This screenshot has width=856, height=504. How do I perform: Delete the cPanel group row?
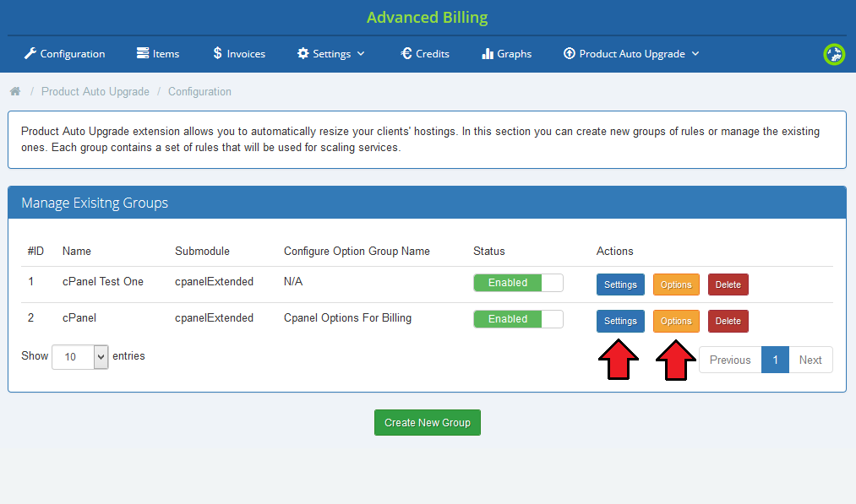[x=728, y=322]
